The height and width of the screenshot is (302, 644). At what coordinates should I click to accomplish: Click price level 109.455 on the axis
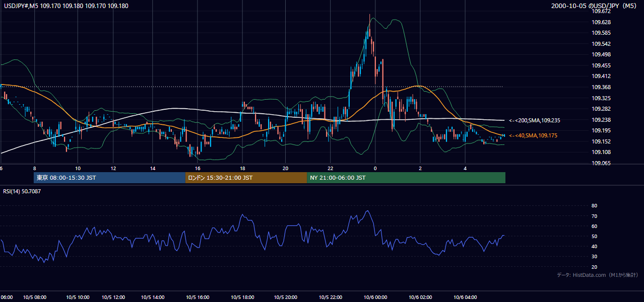(602, 65)
